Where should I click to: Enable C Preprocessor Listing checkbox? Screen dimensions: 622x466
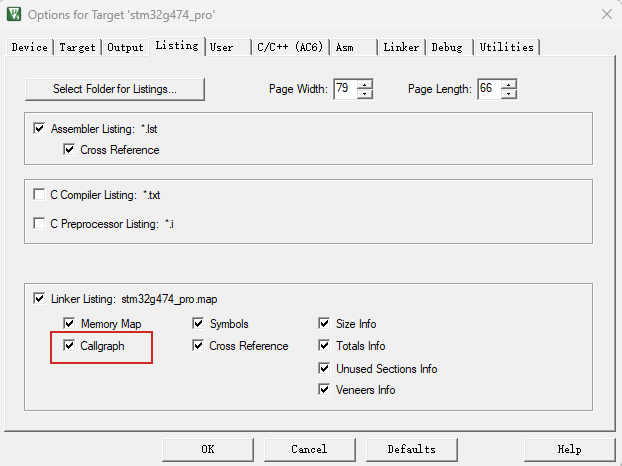click(x=39, y=224)
